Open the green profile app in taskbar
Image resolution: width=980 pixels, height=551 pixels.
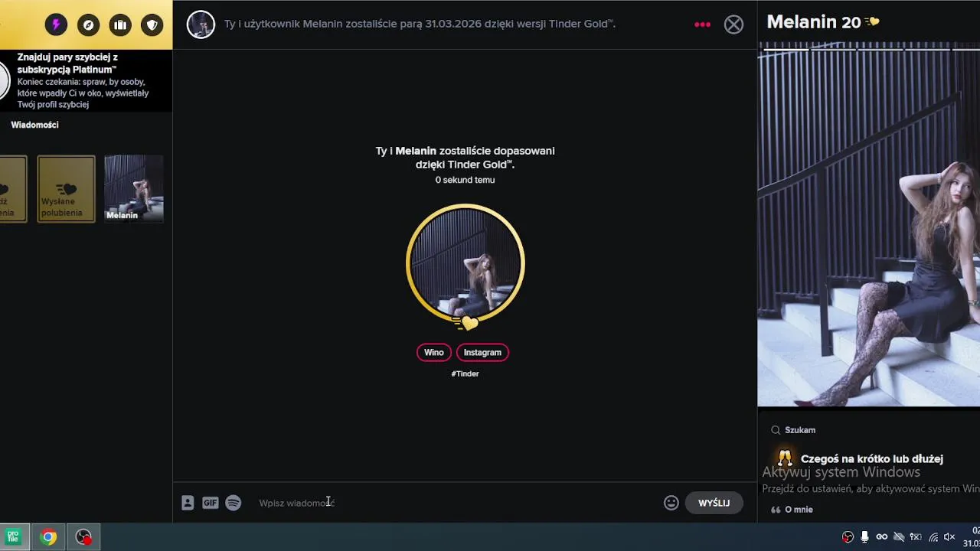click(13, 537)
